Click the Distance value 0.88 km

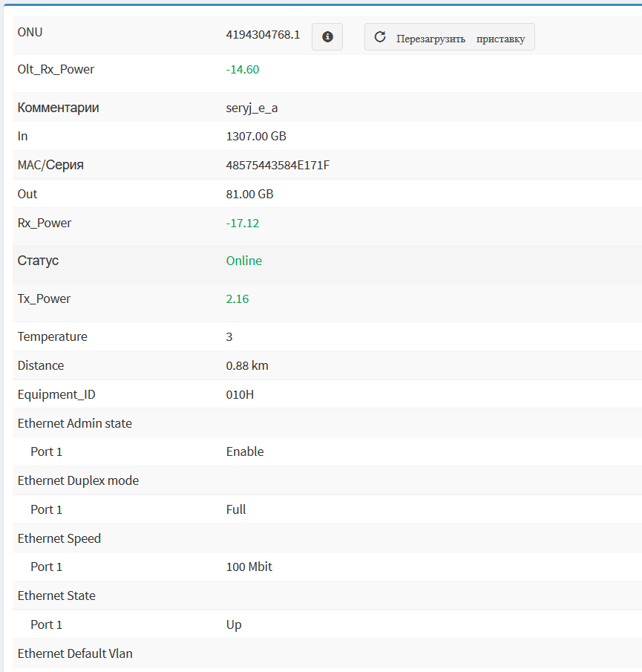249,366
